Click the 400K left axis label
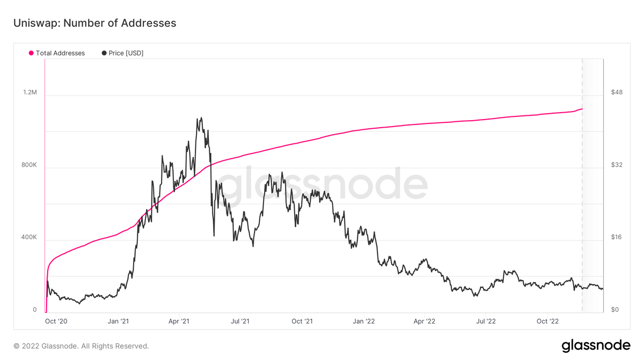 (x=29, y=237)
